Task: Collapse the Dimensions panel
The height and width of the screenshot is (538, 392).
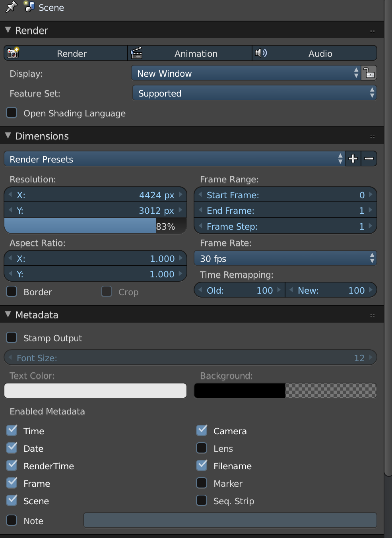Action: 8,136
